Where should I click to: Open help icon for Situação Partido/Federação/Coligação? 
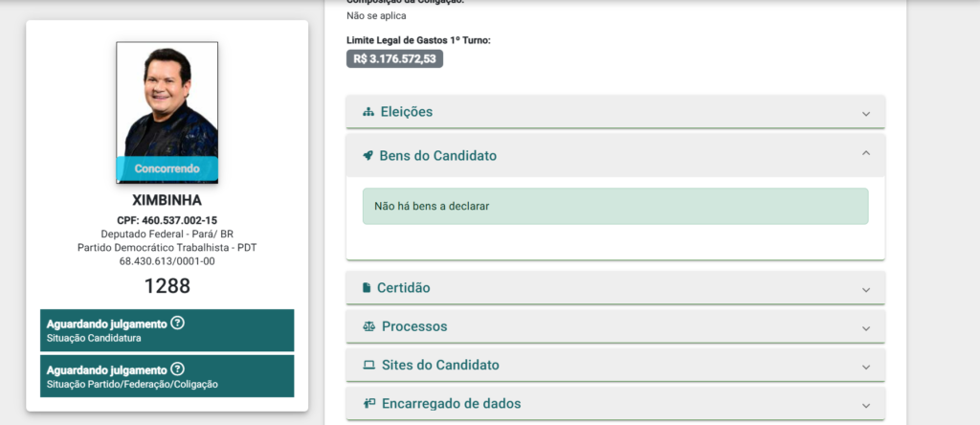tap(177, 369)
